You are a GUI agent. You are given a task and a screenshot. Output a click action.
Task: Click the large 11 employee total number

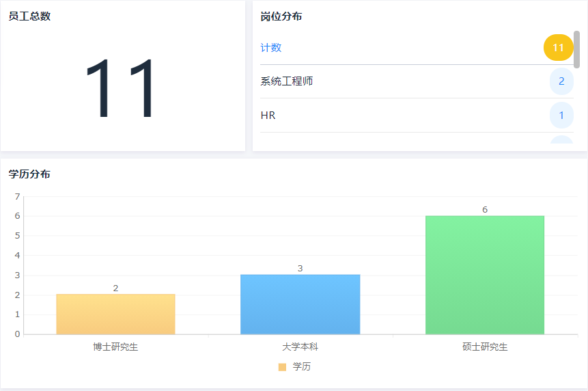tap(122, 89)
